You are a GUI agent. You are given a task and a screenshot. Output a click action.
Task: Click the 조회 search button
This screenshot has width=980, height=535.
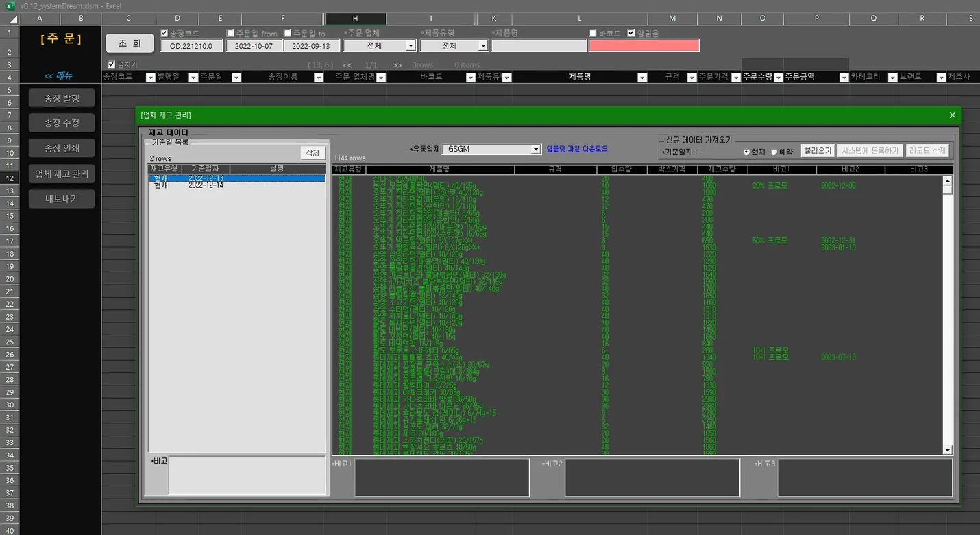[130, 43]
